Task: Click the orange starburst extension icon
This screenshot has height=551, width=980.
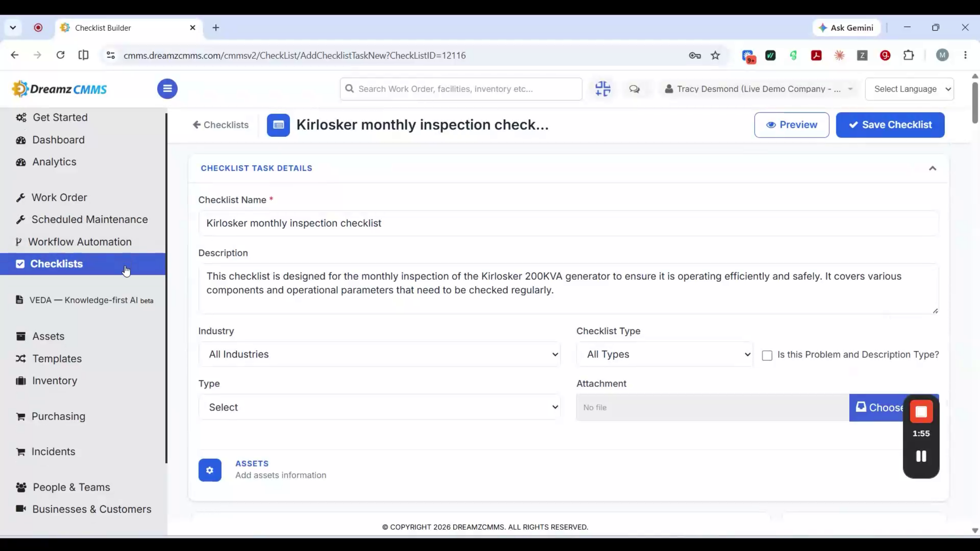Action: (x=839, y=55)
